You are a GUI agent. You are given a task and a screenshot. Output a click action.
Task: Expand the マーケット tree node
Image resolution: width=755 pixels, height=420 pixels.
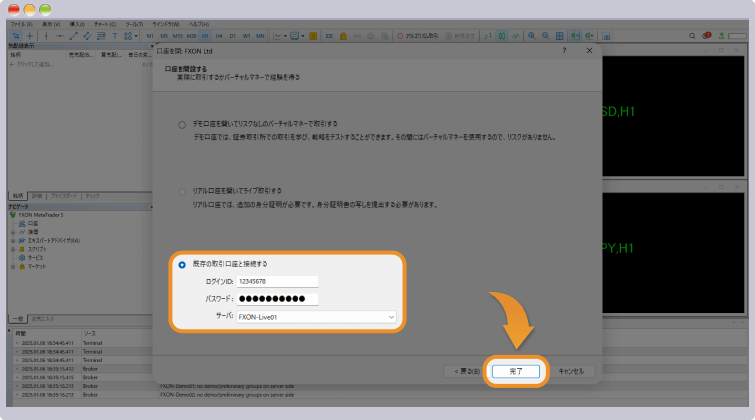point(13,266)
